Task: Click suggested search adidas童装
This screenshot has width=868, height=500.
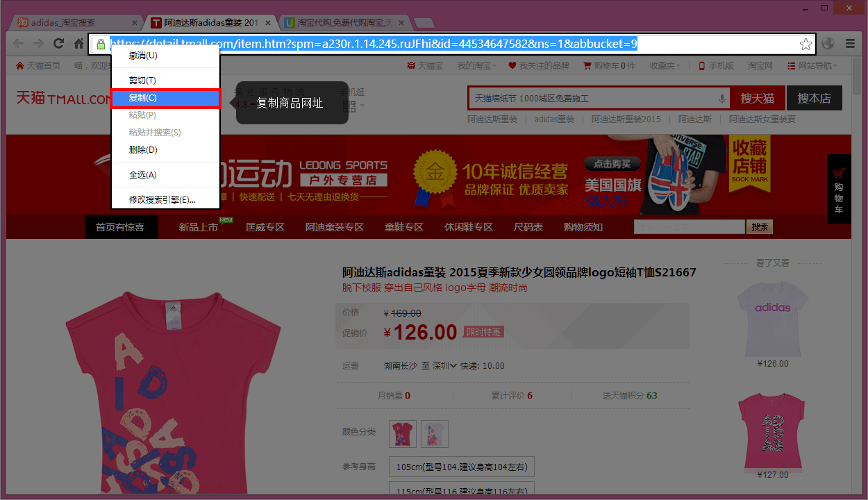Action: 554,119
